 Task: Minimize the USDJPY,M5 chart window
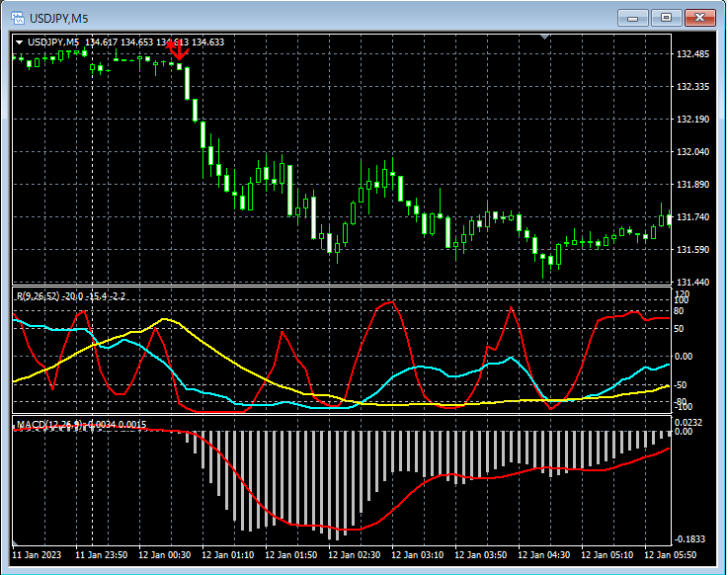[633, 17]
